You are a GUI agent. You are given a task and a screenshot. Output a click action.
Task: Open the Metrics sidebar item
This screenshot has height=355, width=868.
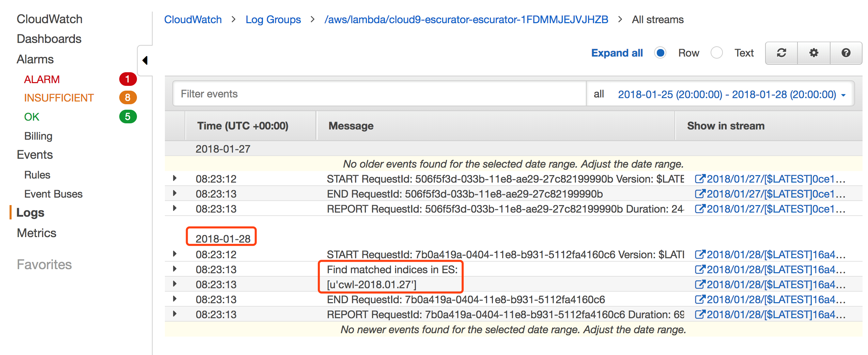coord(36,233)
